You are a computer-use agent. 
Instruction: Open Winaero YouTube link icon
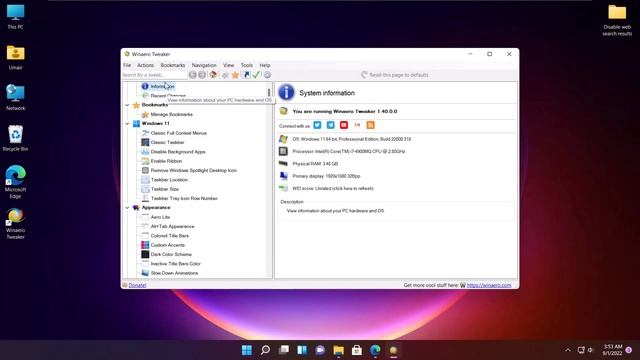click(x=344, y=125)
